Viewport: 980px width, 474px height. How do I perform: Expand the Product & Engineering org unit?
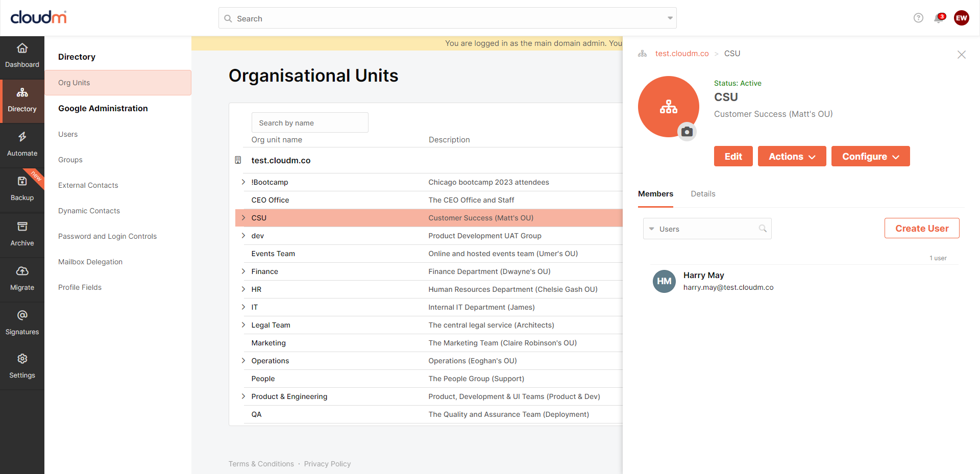pyautogui.click(x=243, y=396)
